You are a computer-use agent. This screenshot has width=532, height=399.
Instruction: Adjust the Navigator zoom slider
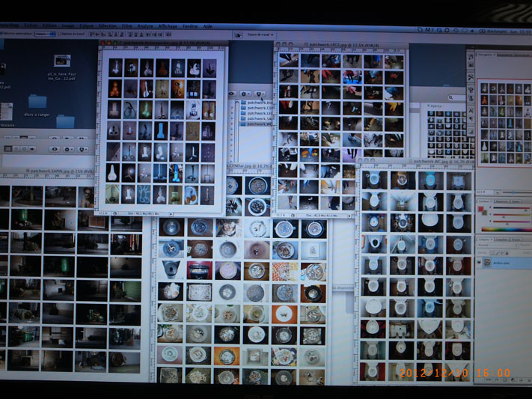513,192
